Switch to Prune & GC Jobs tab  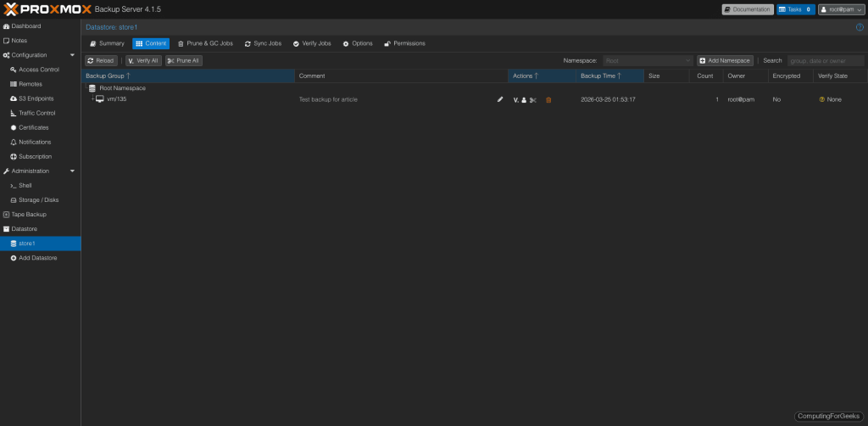(205, 44)
